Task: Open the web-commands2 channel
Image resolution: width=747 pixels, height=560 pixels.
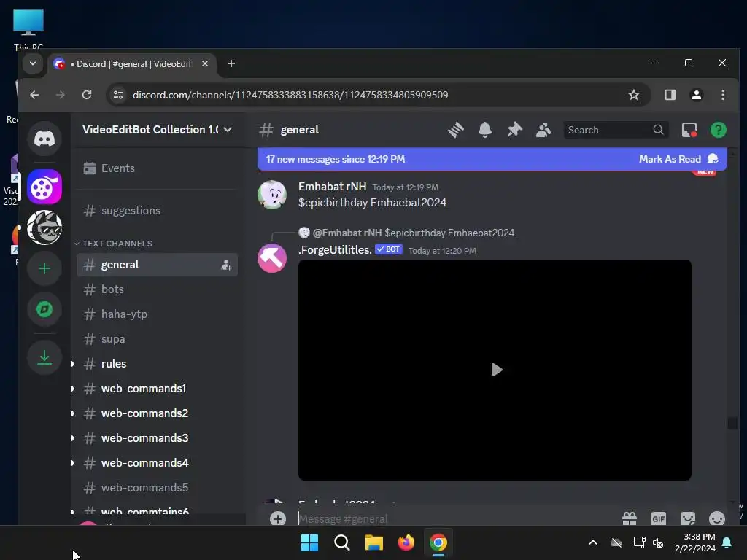Action: [x=158, y=413]
